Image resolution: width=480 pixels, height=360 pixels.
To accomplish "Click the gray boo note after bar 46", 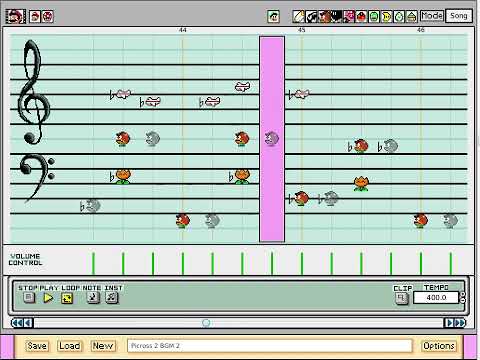I will [450, 220].
